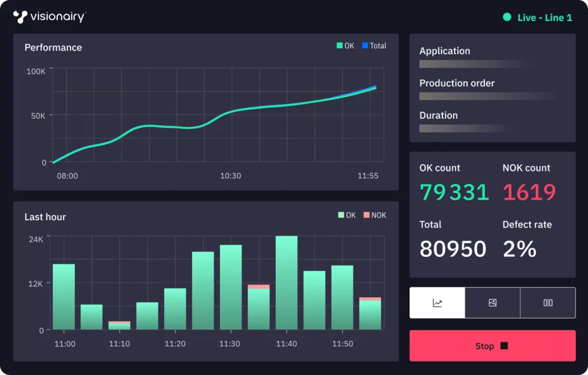Click the 11:55 axis label in Performance
The width and height of the screenshot is (588, 375).
[x=368, y=176]
